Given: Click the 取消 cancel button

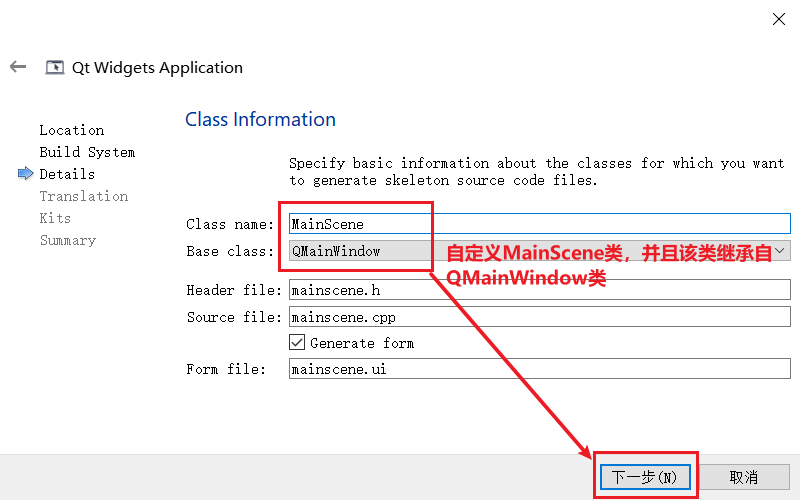Looking at the screenshot, I should pyautogui.click(x=744, y=477).
